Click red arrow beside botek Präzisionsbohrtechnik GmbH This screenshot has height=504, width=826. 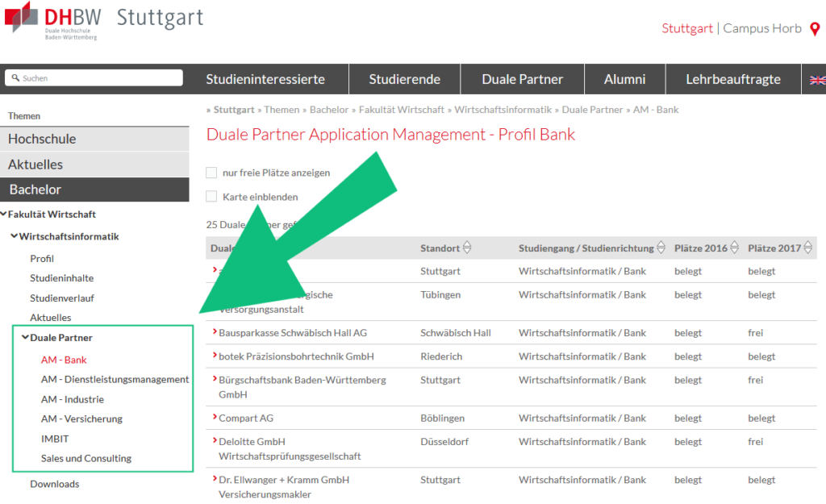215,356
